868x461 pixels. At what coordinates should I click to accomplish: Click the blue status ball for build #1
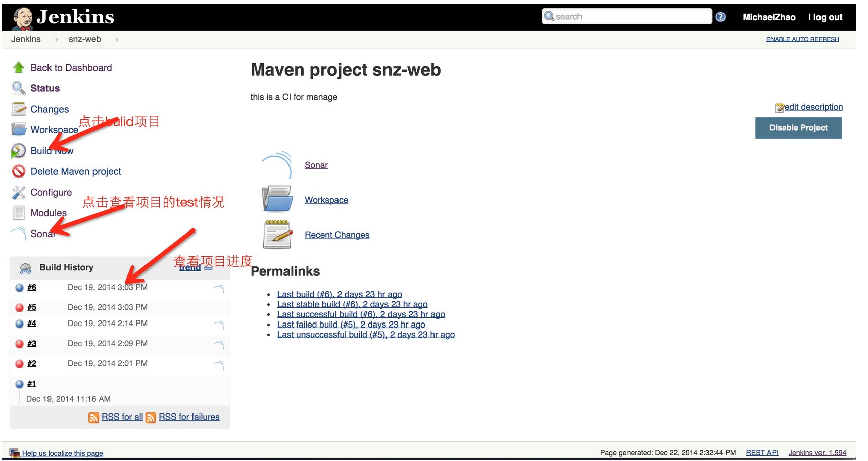(19, 384)
